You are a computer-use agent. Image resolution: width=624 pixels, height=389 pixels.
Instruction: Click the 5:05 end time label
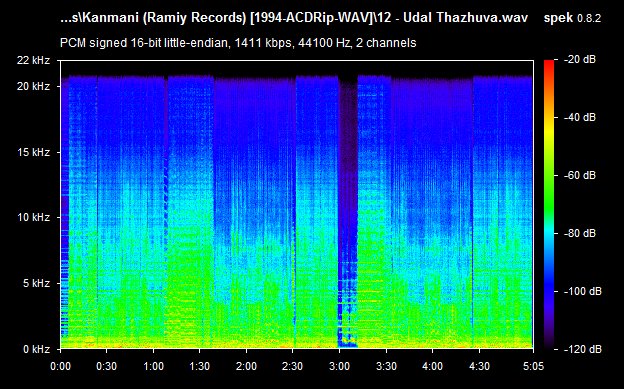pos(533,366)
